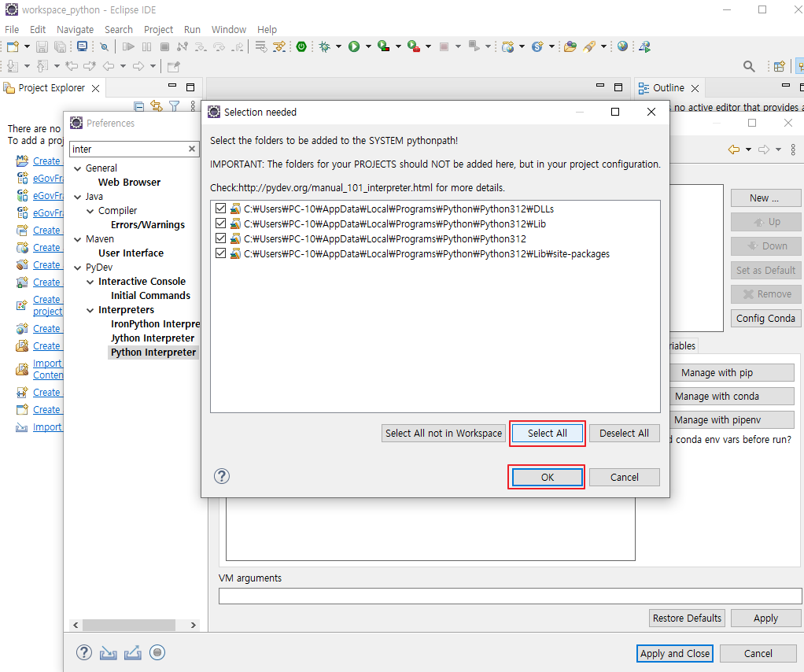
Task: Click the Step Over icon
Action: tap(219, 46)
